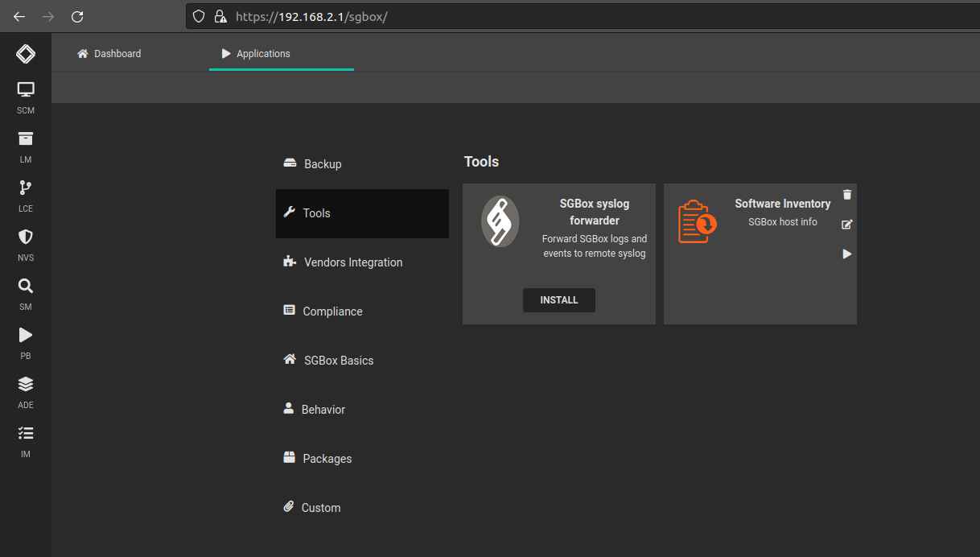This screenshot has width=980, height=557.
Task: Switch to the Dashboard tab
Action: (x=109, y=54)
